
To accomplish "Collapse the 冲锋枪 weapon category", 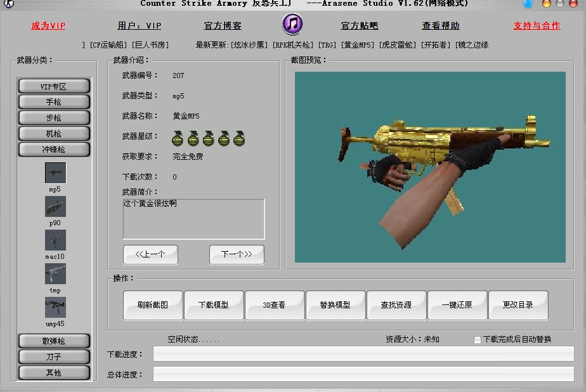I will click(54, 150).
